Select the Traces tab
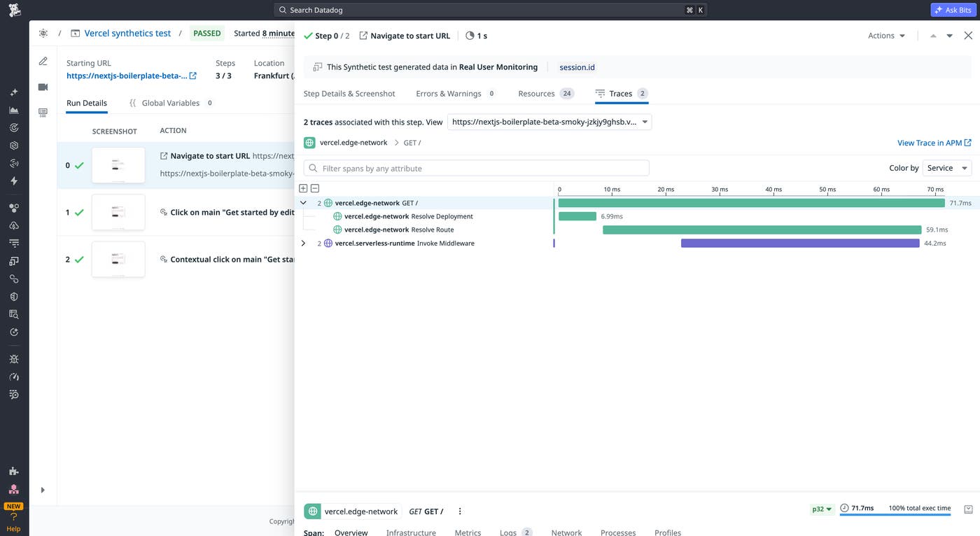The height and width of the screenshot is (536, 980). tap(622, 93)
